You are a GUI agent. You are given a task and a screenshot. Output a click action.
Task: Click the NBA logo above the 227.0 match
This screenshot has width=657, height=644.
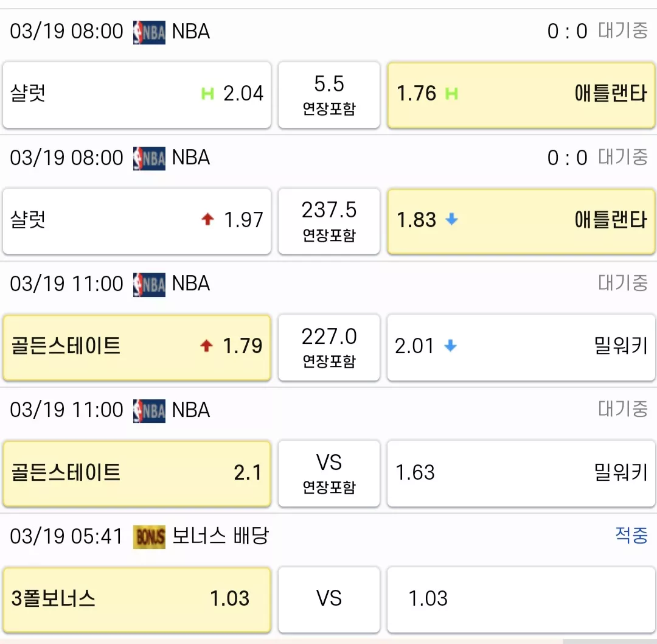(149, 285)
